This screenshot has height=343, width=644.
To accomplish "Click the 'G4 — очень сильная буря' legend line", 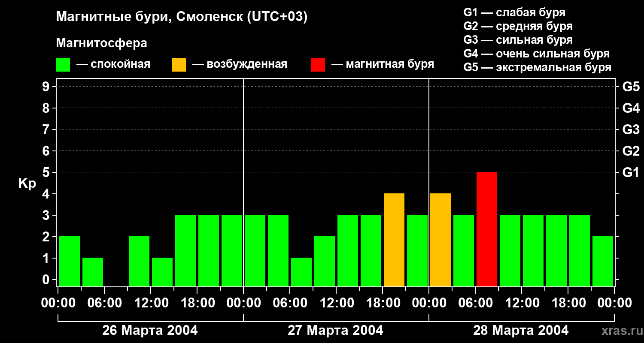I will (537, 54).
